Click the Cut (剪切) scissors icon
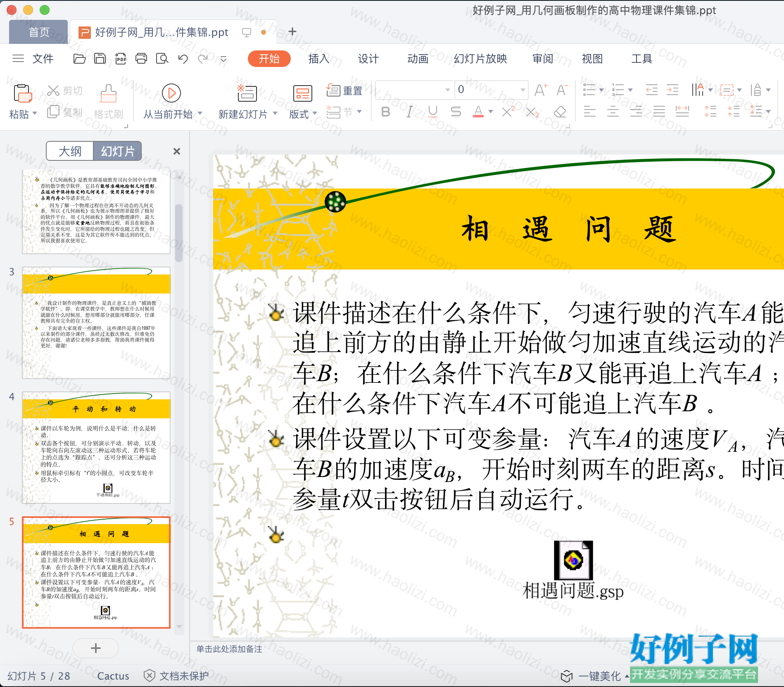The height and width of the screenshot is (687, 784). click(x=53, y=91)
